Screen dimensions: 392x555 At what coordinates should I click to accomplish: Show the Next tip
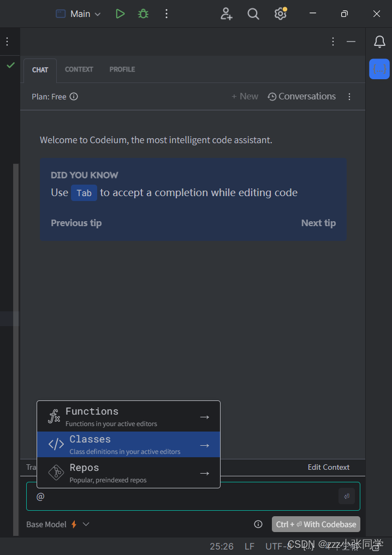pos(318,223)
